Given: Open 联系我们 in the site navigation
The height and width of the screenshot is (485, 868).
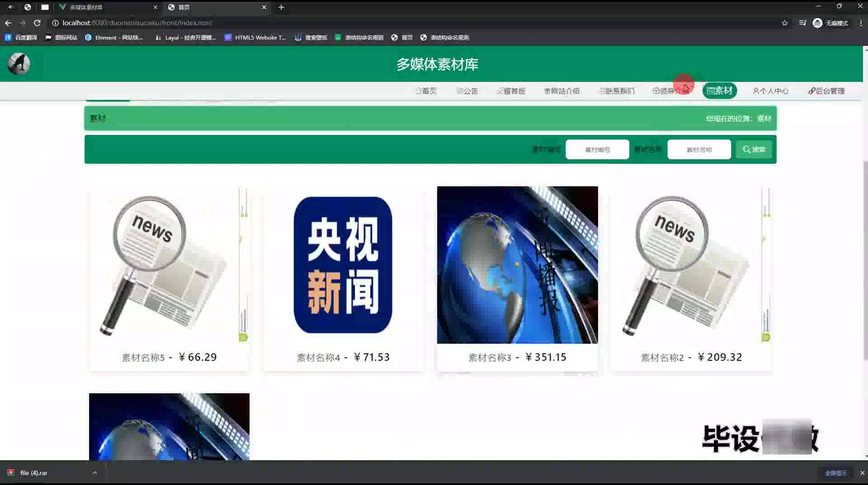Looking at the screenshot, I should (617, 91).
